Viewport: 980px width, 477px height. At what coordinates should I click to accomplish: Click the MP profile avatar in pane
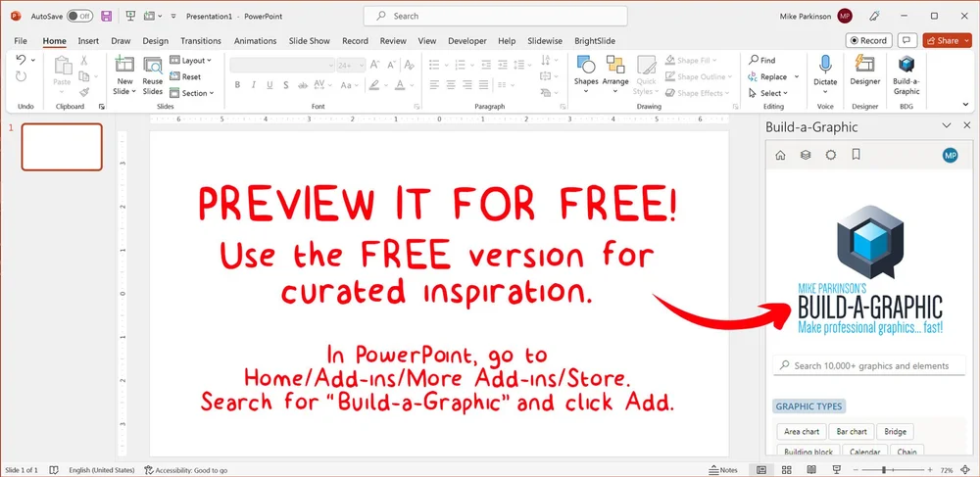(950, 156)
